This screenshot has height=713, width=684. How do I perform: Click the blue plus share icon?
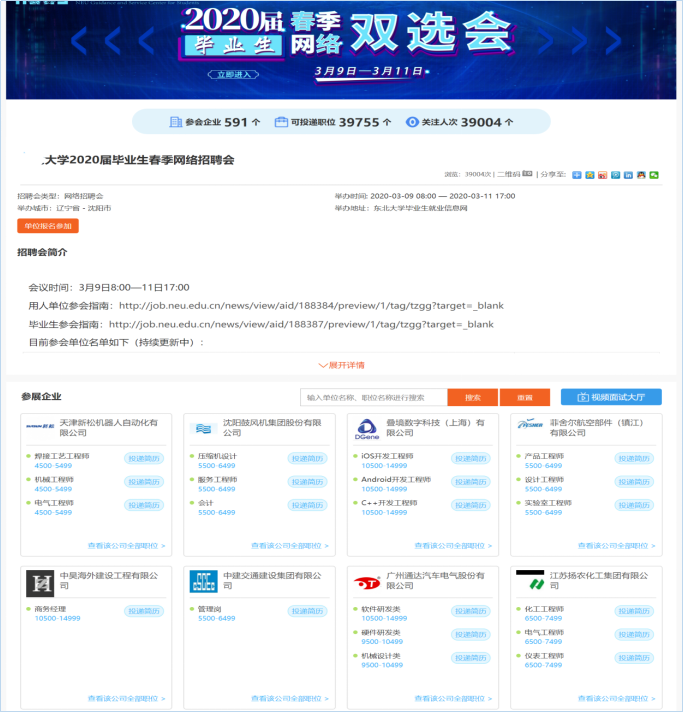click(x=576, y=174)
